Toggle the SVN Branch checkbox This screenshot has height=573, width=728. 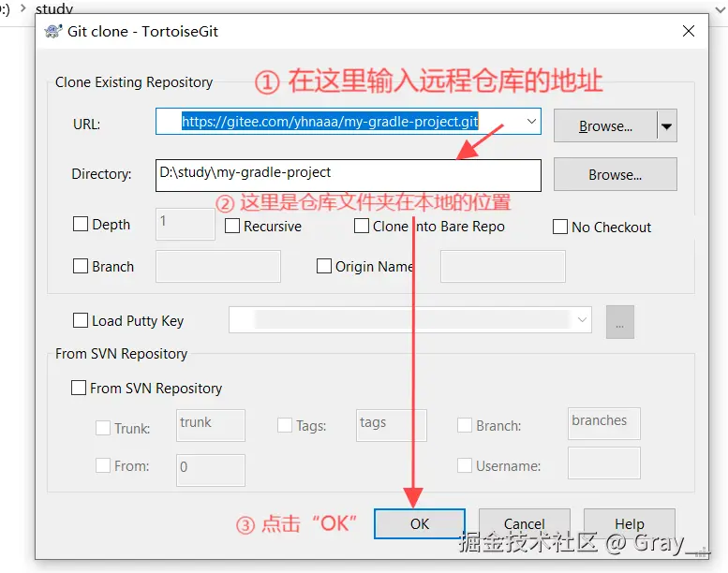click(465, 425)
